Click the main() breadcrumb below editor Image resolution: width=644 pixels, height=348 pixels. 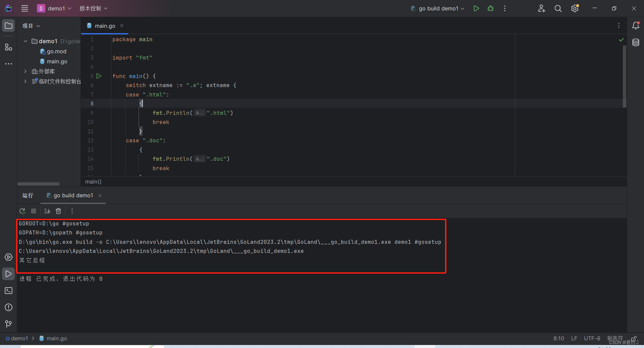point(93,182)
